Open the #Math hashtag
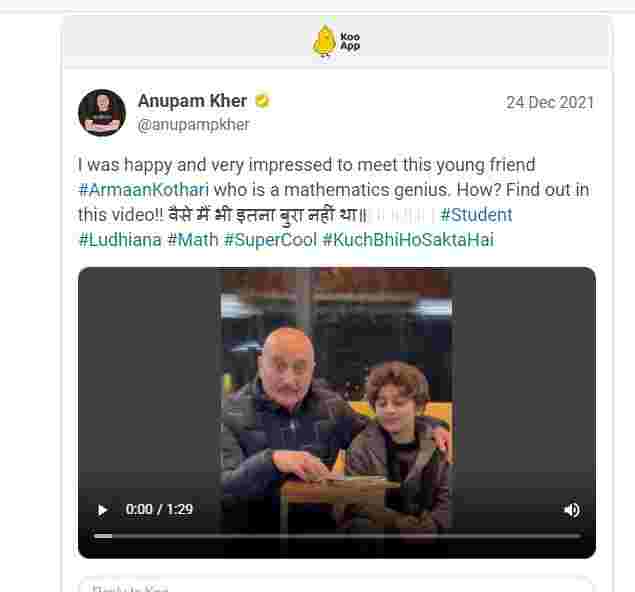The image size is (635, 592). (x=193, y=240)
